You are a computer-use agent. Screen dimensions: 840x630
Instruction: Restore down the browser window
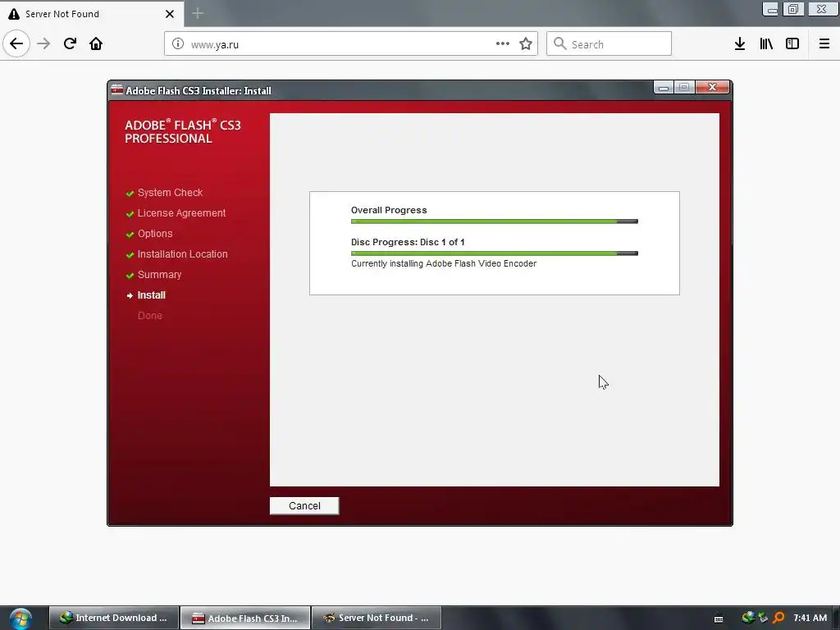793,9
